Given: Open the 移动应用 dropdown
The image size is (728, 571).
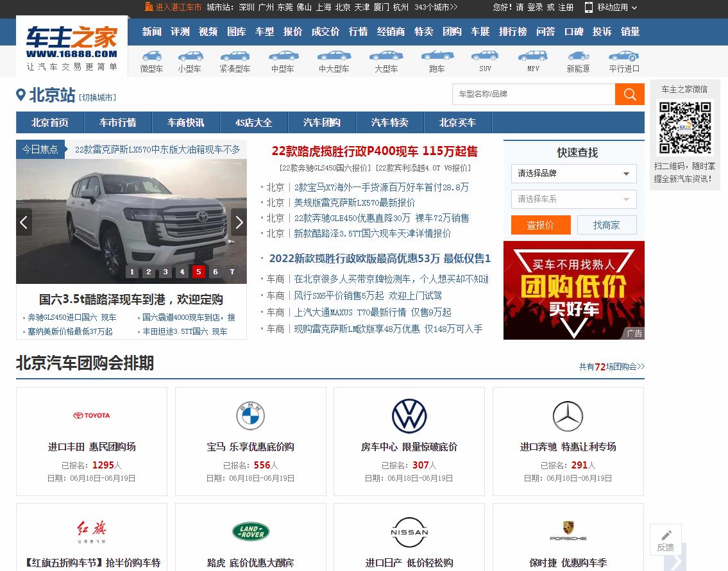Looking at the screenshot, I should [x=611, y=8].
